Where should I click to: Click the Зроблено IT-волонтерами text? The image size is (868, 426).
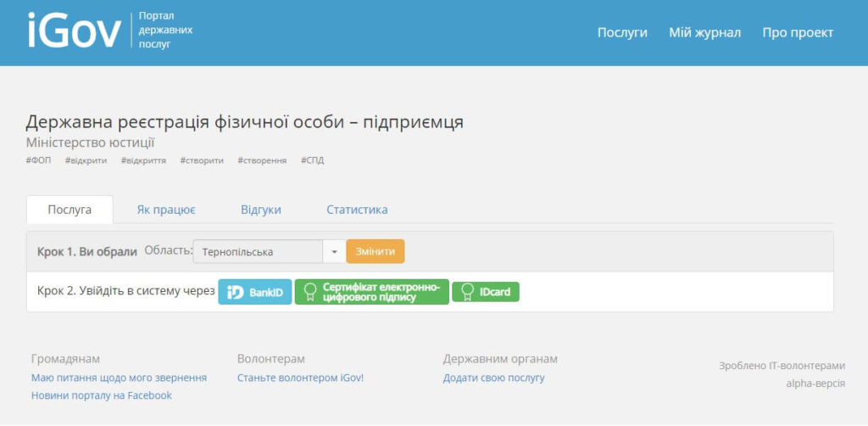(782, 366)
